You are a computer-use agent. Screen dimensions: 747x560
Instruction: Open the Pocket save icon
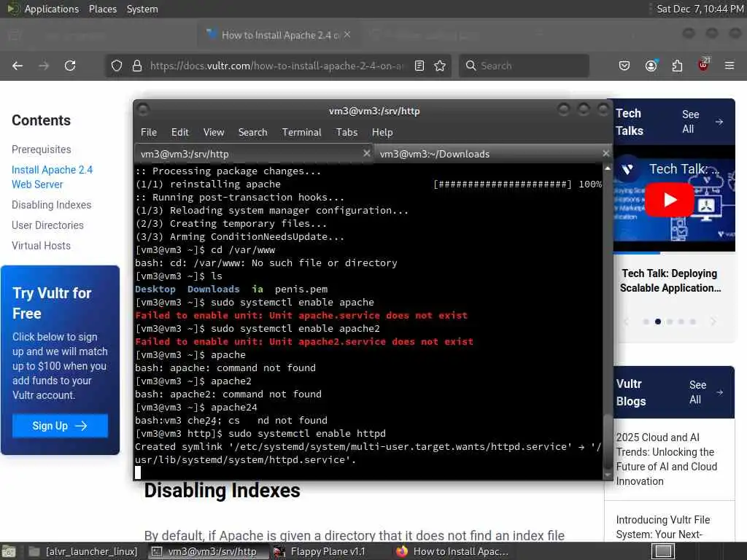click(x=624, y=66)
